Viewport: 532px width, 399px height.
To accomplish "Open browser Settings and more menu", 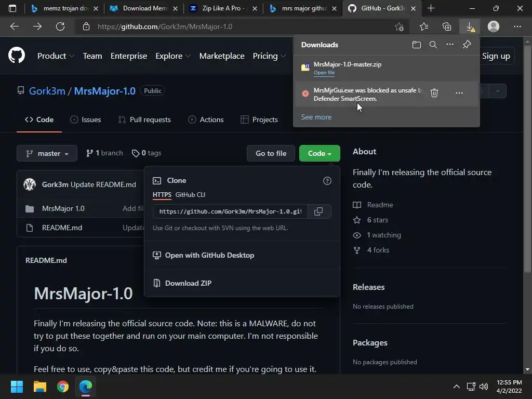I will pos(517,26).
